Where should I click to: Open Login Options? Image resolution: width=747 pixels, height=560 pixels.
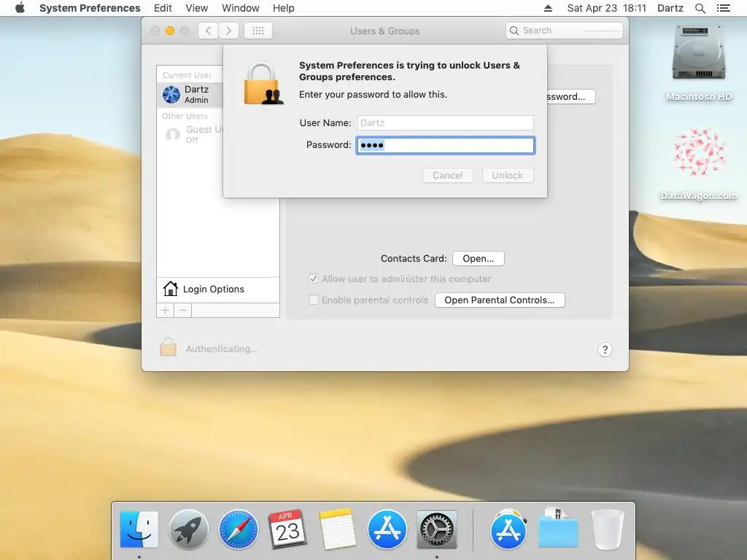click(217, 289)
